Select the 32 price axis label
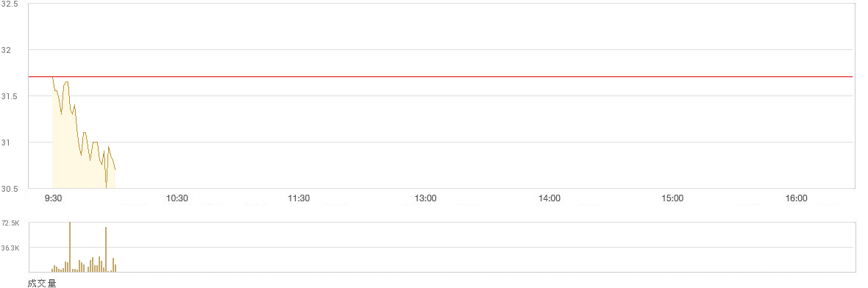The height and width of the screenshot is (288, 868). pos(7,50)
